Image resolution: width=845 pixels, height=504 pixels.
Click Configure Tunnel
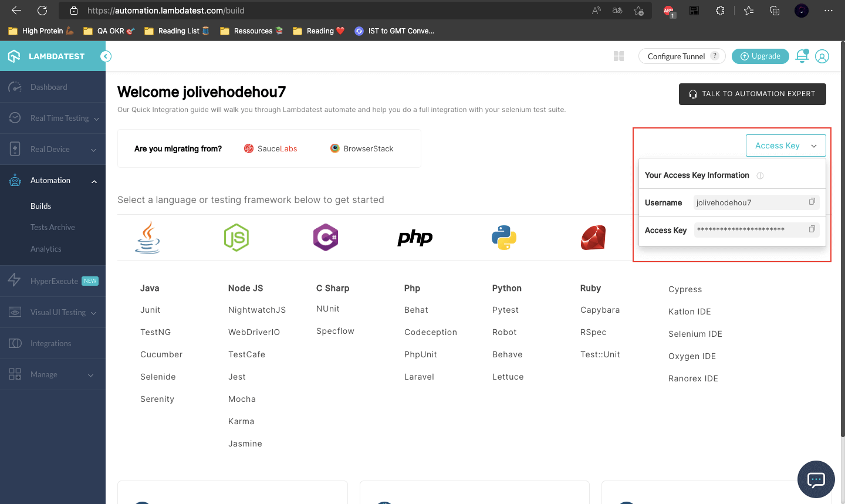point(676,56)
